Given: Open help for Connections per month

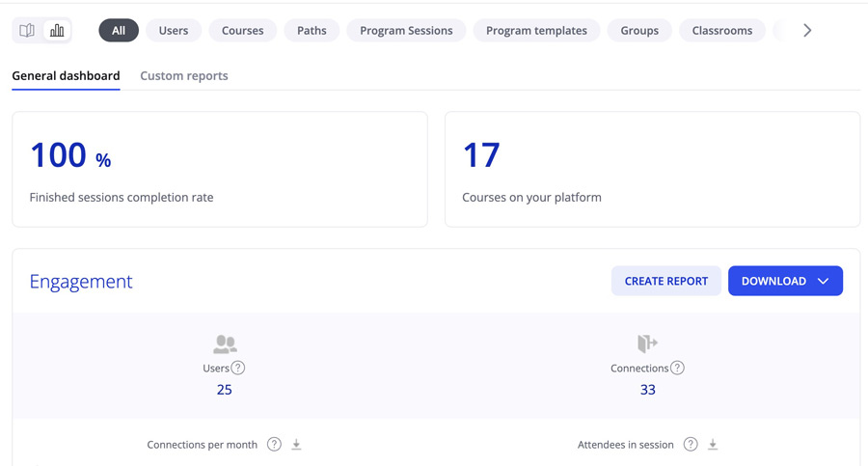Looking at the screenshot, I should [274, 445].
